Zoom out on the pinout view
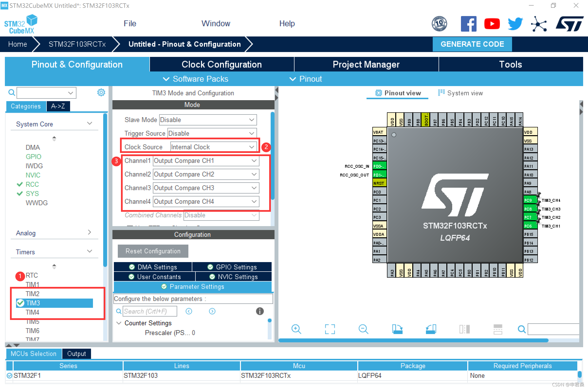This screenshot has width=588, height=389. pyautogui.click(x=363, y=329)
